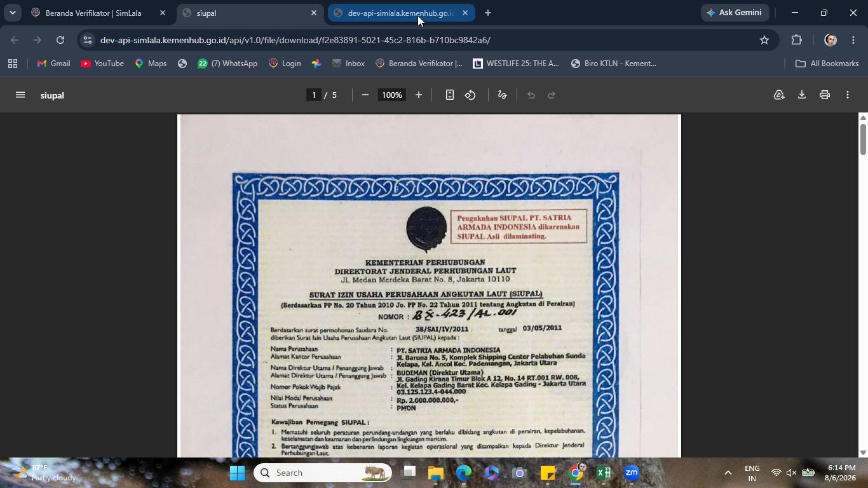Select the Draw annotation tool
The height and width of the screenshot is (488, 868).
[x=502, y=95]
